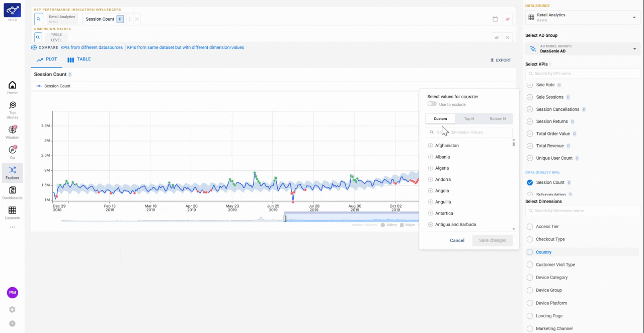Show more sidebar items ellipsis
644x333 pixels.
pos(12,227)
